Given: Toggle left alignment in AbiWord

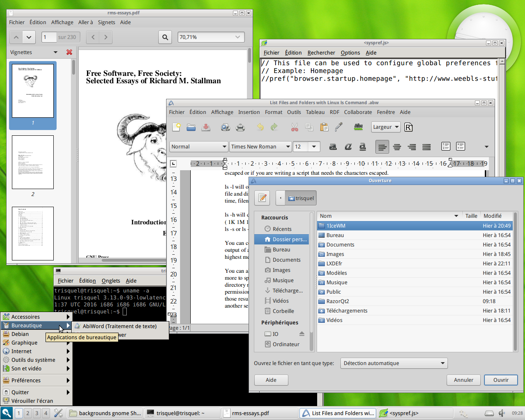Looking at the screenshot, I should [382, 146].
